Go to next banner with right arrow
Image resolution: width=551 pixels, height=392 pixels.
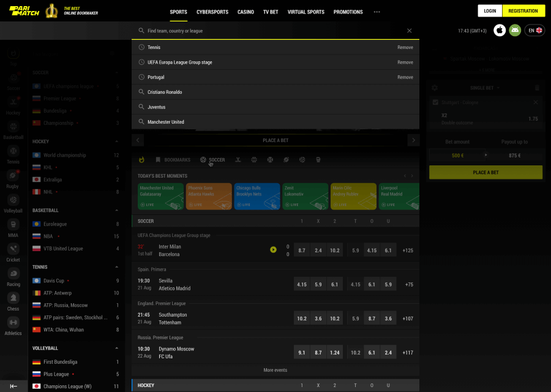pos(413,140)
